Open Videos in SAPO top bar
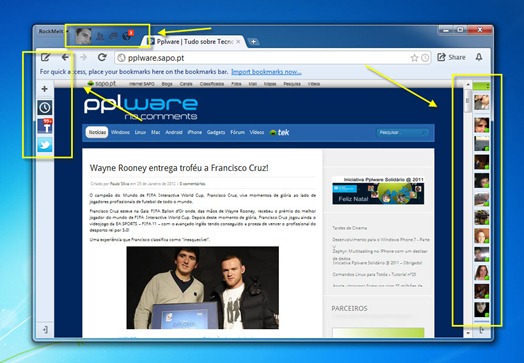 click(314, 84)
